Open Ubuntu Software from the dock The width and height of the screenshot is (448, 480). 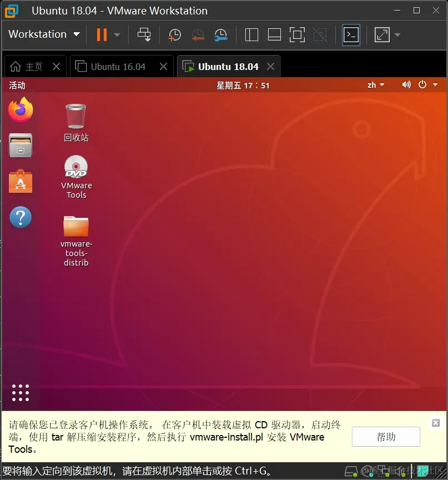coord(21,181)
